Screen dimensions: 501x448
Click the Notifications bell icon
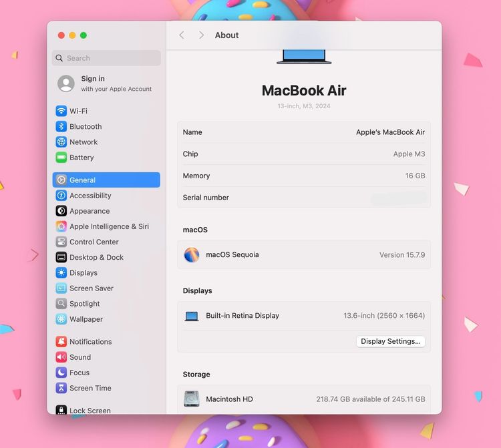(61, 342)
